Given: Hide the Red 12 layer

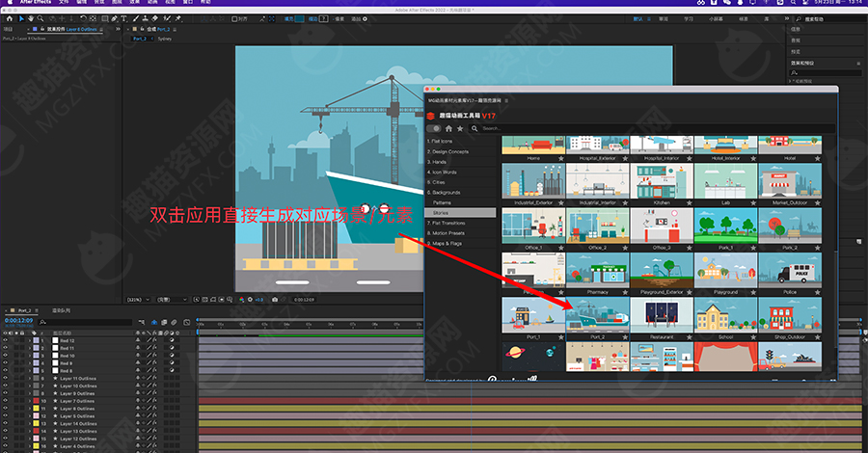Looking at the screenshot, I should pos(6,341).
